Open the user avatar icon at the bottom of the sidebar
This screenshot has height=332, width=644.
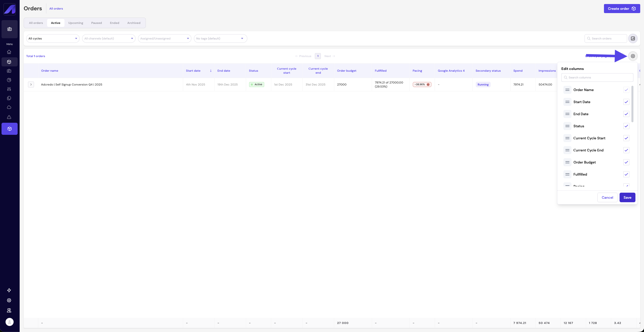[10, 322]
